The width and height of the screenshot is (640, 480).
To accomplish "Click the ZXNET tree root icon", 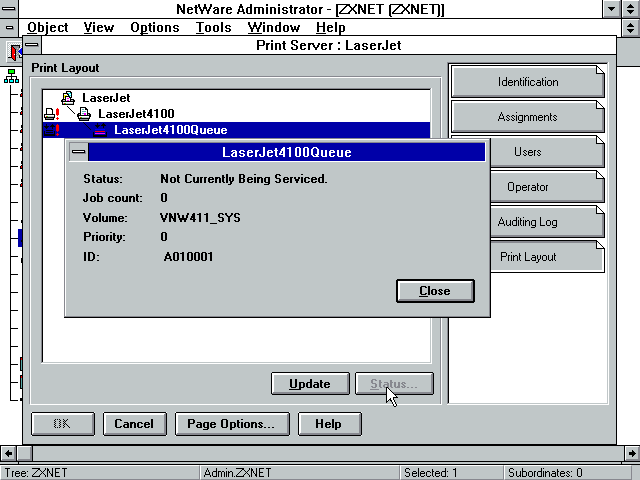I will (11, 76).
